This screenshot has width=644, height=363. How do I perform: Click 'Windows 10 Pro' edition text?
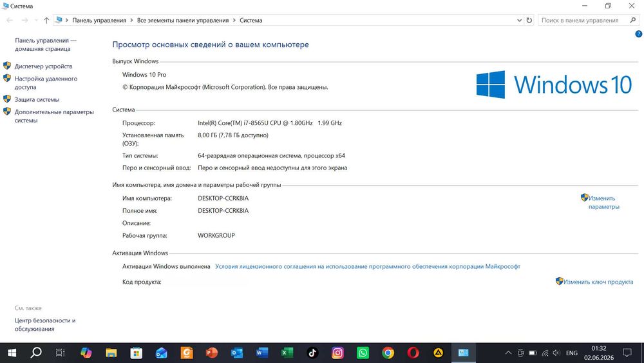tap(144, 74)
